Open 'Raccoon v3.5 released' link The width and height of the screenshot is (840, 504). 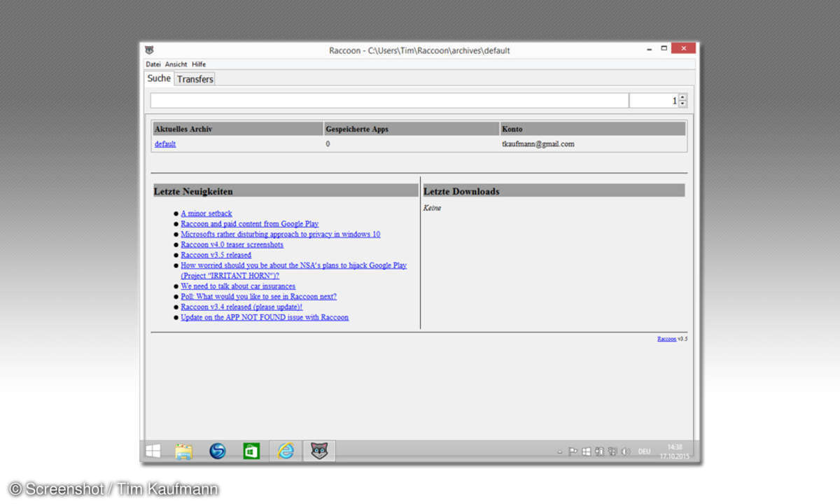click(216, 255)
